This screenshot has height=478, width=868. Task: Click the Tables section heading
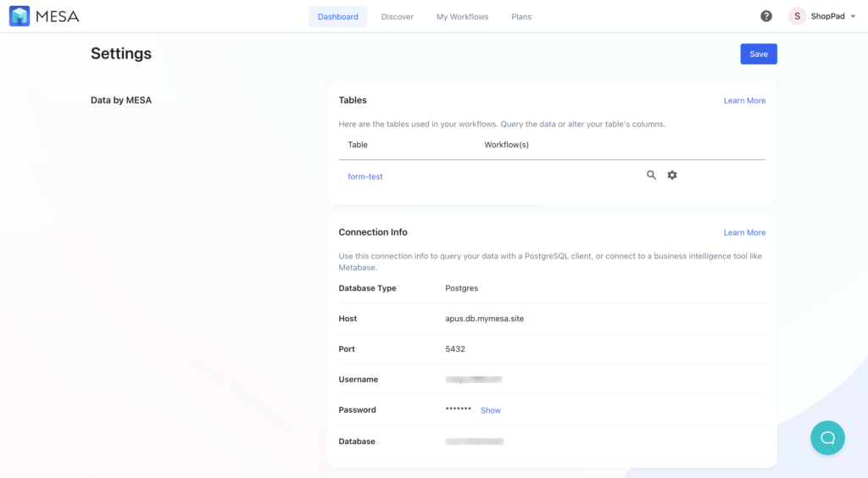(x=353, y=100)
